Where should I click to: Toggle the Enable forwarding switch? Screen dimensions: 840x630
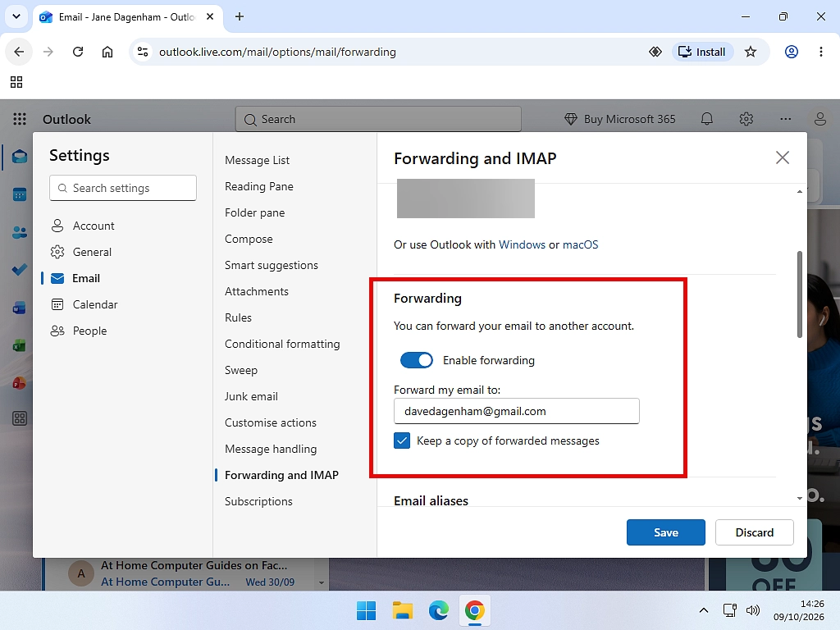coord(416,360)
